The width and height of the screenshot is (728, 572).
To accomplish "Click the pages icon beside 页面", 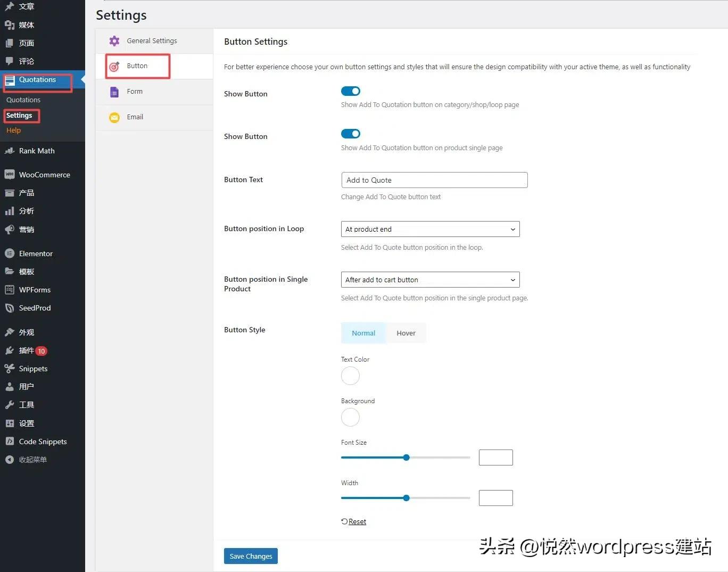I will (x=10, y=43).
